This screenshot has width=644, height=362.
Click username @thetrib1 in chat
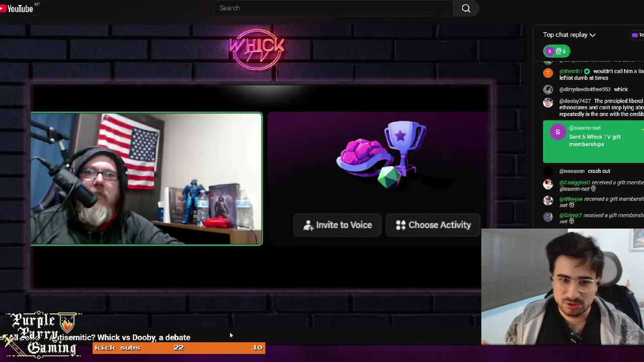pyautogui.click(x=571, y=71)
